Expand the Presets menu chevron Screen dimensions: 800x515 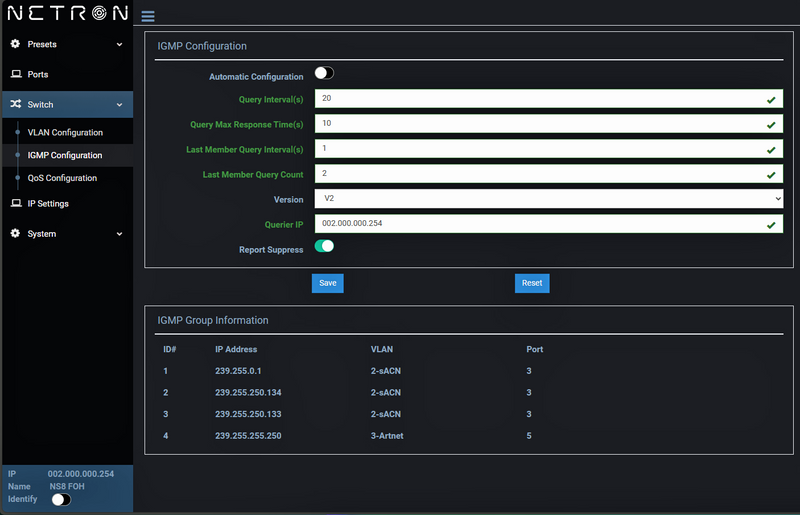tap(119, 45)
